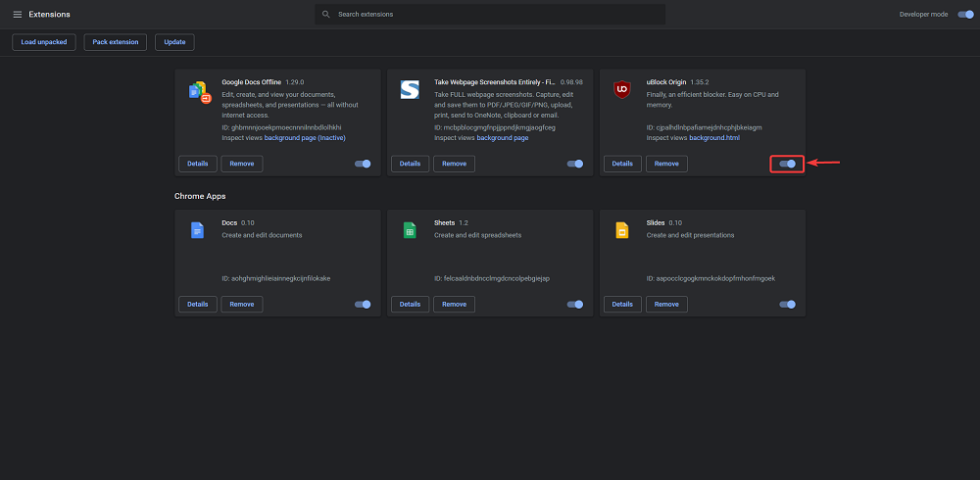The image size is (980, 480).
Task: Click the Google Docs Offline extension icon
Action: pyautogui.click(x=199, y=91)
